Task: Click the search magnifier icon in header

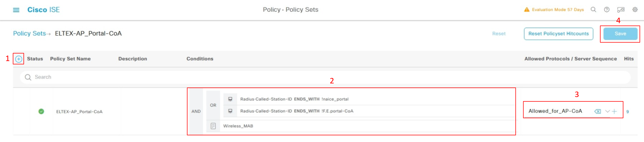Action: [x=593, y=10]
